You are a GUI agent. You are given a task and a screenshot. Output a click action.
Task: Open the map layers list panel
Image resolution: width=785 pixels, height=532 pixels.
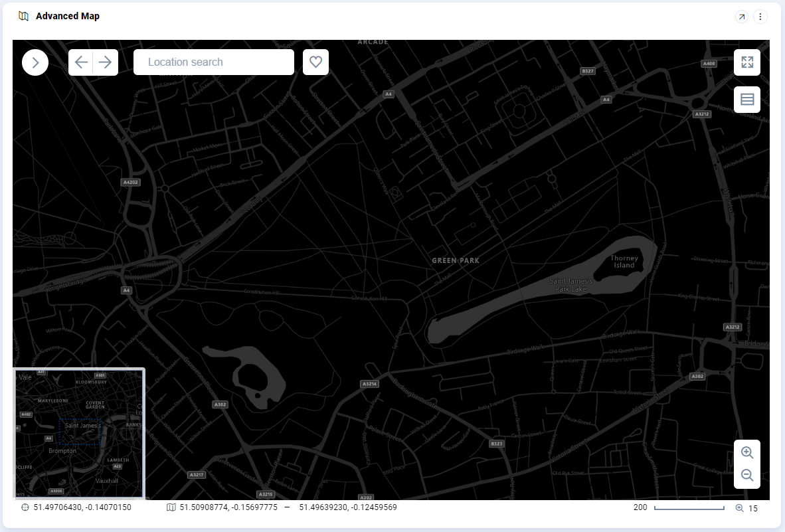coord(746,100)
